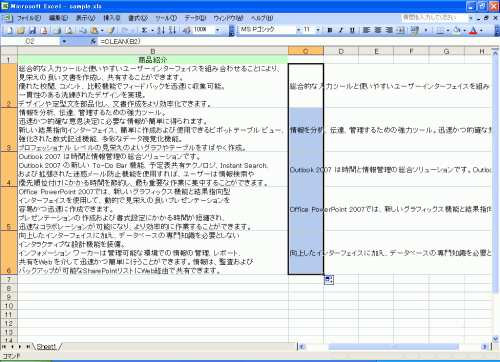Image resolution: width=500 pixels, height=362 pixels.
Task: Click the Copy icon
Action: (x=83, y=31)
